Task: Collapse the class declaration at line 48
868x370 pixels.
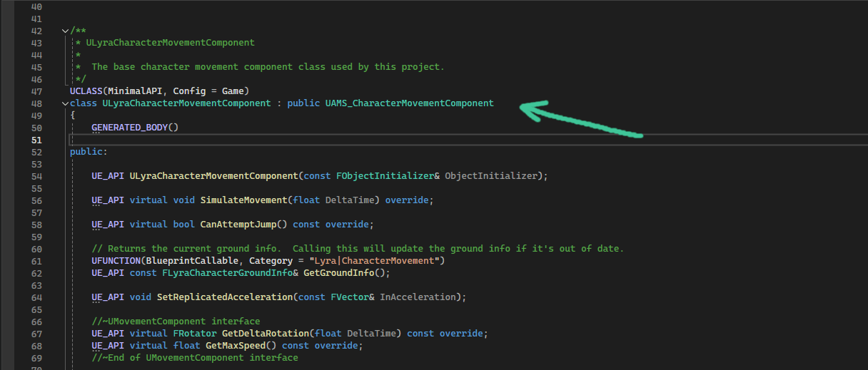Action: point(66,103)
